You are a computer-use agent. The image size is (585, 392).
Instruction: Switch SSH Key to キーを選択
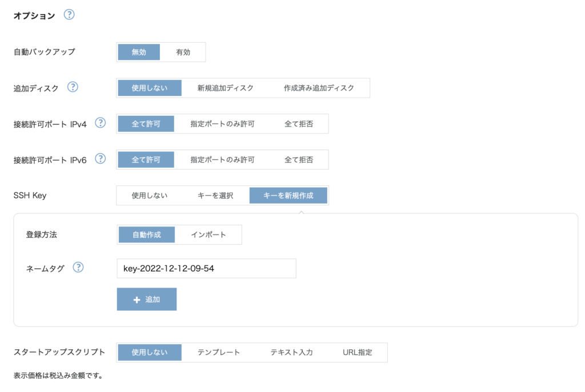point(215,195)
